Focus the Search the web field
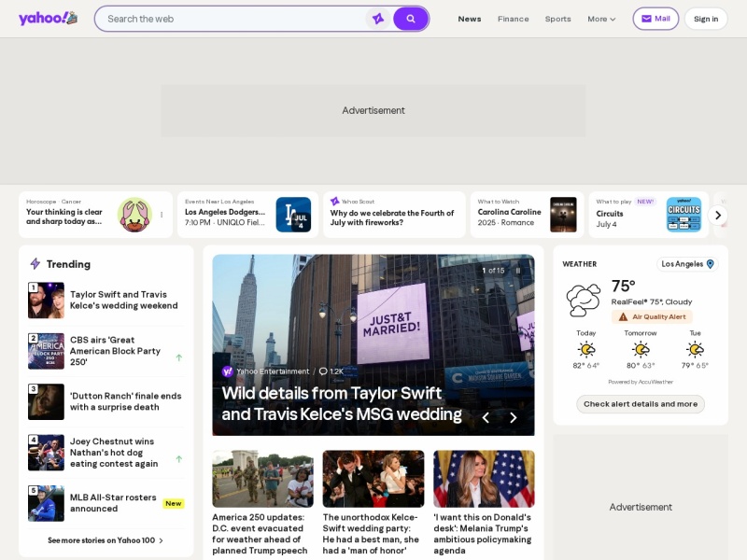The width and height of the screenshot is (747, 560). point(233,19)
